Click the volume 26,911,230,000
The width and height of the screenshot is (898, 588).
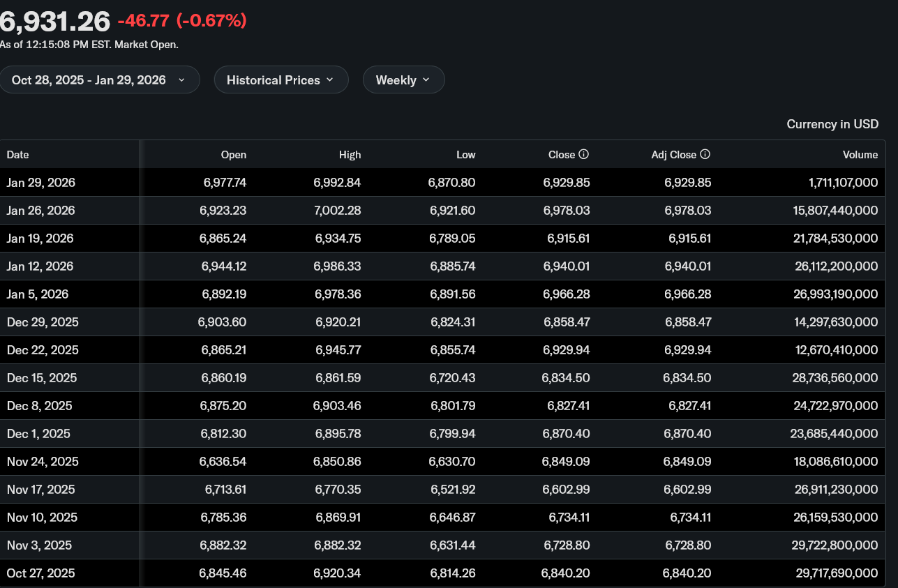point(837,490)
